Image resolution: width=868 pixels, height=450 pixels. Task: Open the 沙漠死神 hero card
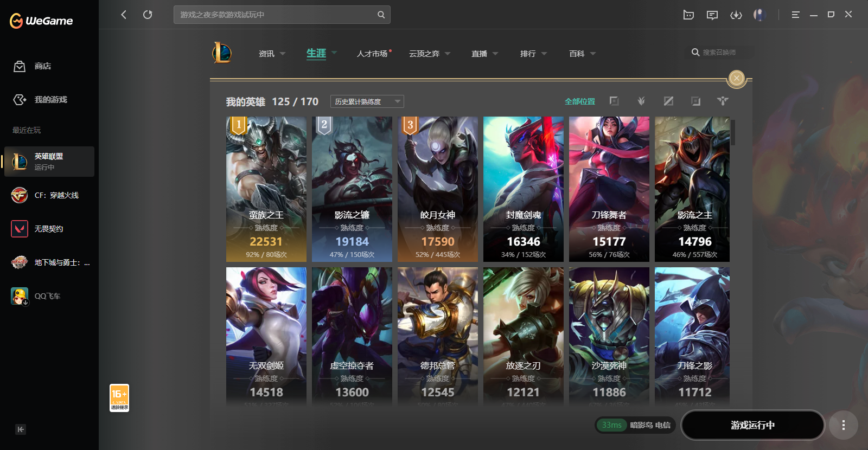pos(609,336)
